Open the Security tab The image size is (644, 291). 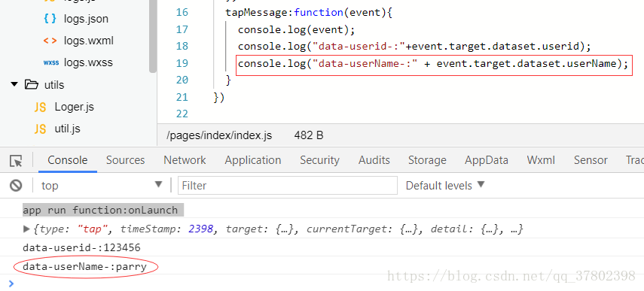click(x=319, y=160)
